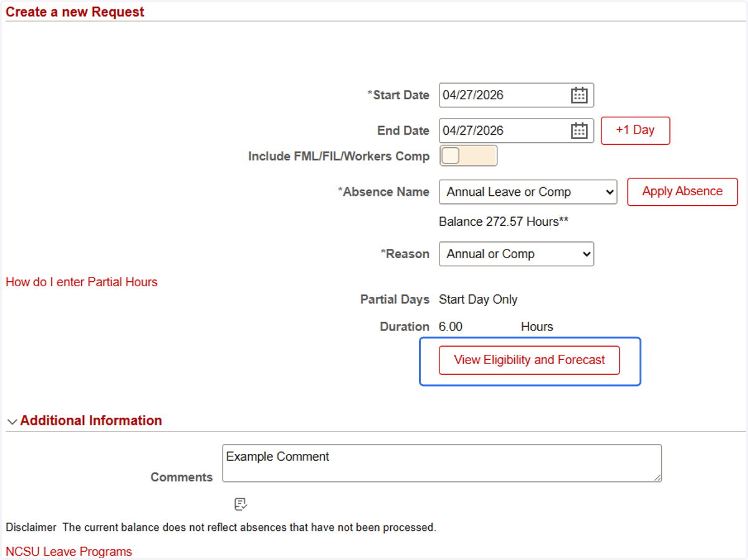Click the spell check icon below Comments

241,504
